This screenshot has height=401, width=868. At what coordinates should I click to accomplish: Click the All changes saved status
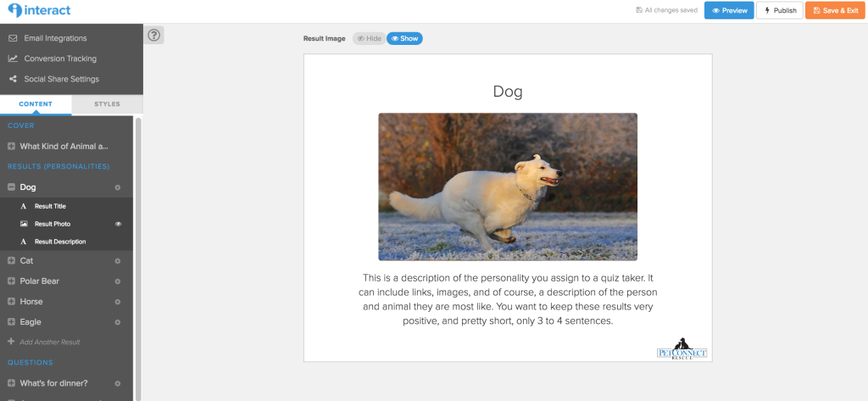coord(666,10)
